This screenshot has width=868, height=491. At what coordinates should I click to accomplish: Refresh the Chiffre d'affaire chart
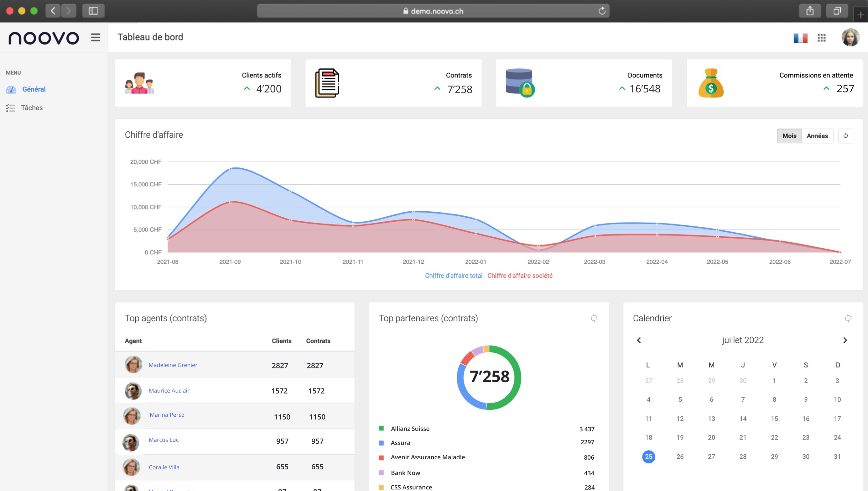pos(845,136)
